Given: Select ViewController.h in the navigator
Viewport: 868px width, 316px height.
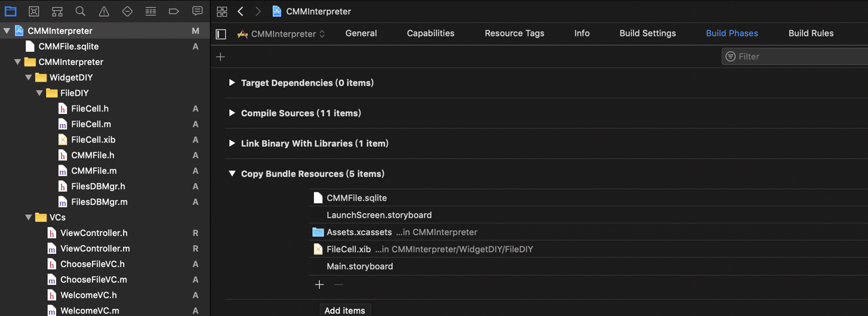Looking at the screenshot, I should click(x=94, y=233).
